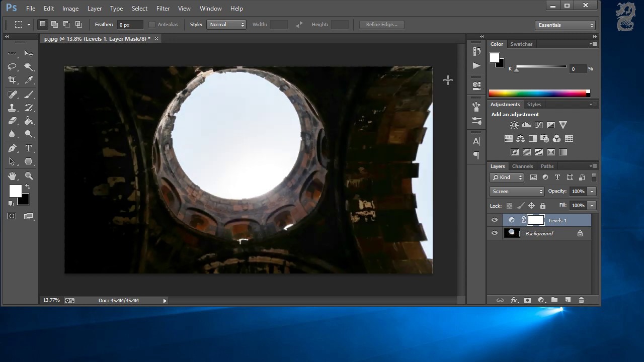This screenshot has height=362, width=644.
Task: Select the Levels 1 layer mask thumbnail
Action: (x=536, y=220)
